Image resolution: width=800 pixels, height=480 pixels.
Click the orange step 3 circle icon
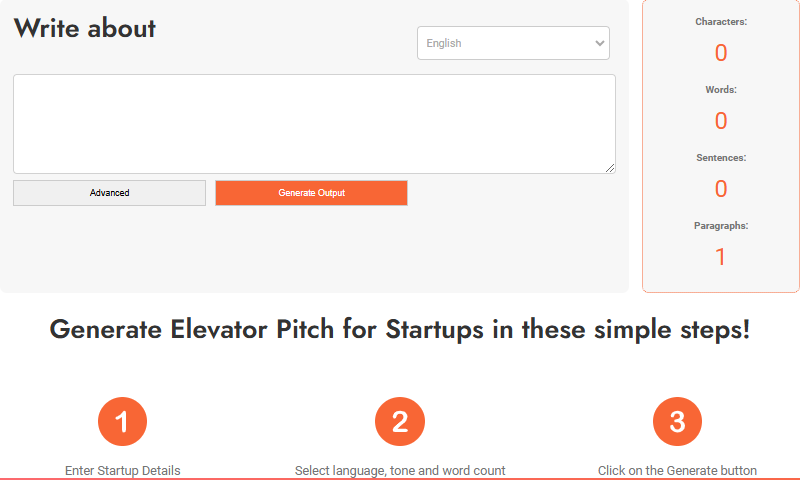pos(677,421)
